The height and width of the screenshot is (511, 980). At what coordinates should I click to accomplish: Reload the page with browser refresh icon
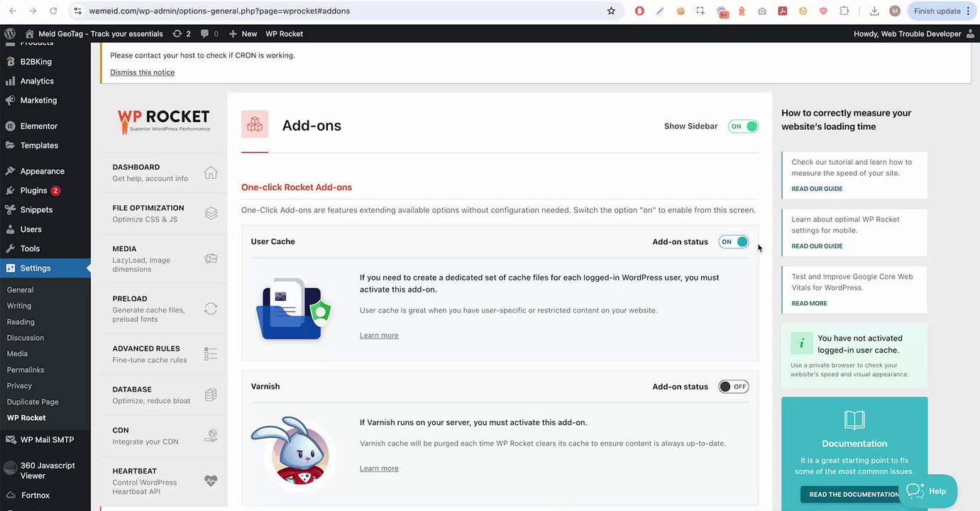click(x=54, y=11)
